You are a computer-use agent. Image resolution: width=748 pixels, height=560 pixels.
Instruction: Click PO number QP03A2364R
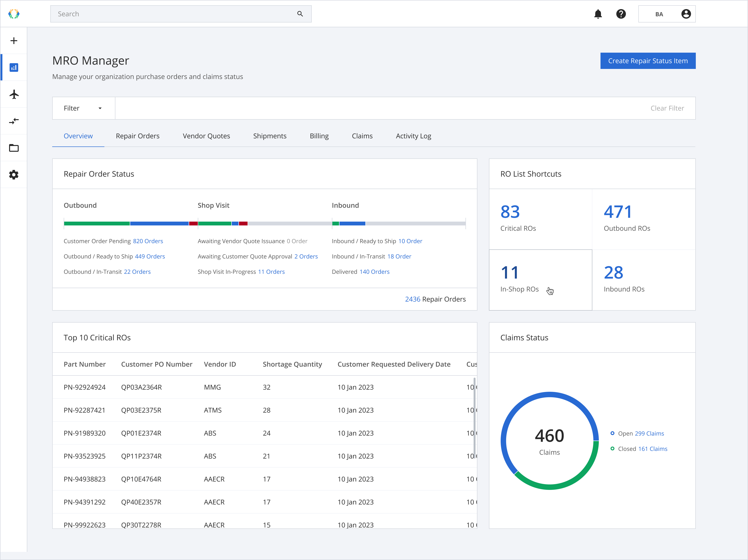pos(141,387)
